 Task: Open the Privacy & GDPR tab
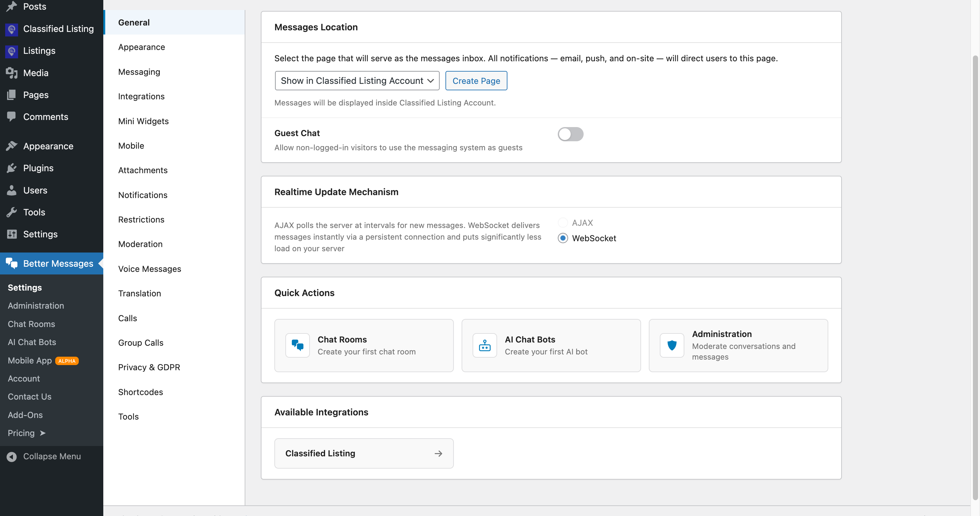coord(174,367)
